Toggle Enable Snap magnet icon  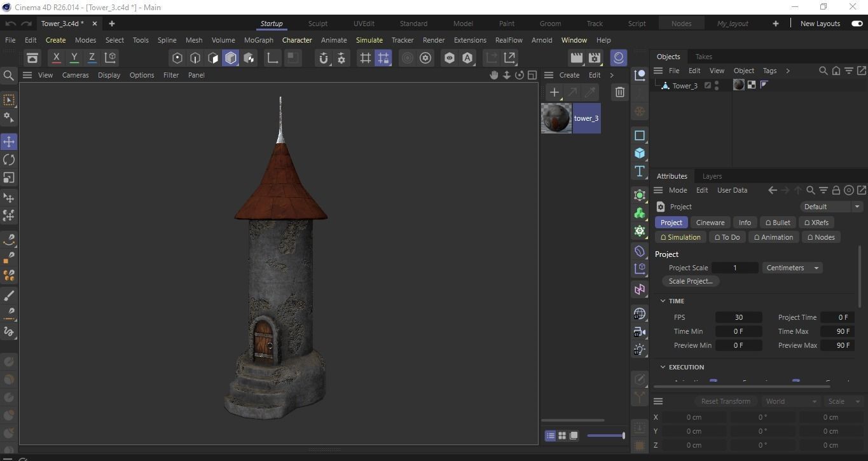coord(324,58)
